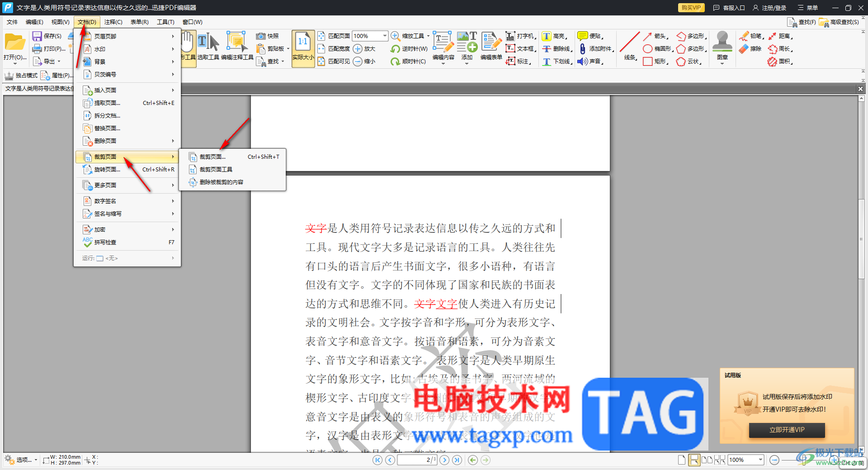This screenshot has height=470, width=868.
Task: Expand the 查找 dropdown arrow
Action: click(x=283, y=62)
